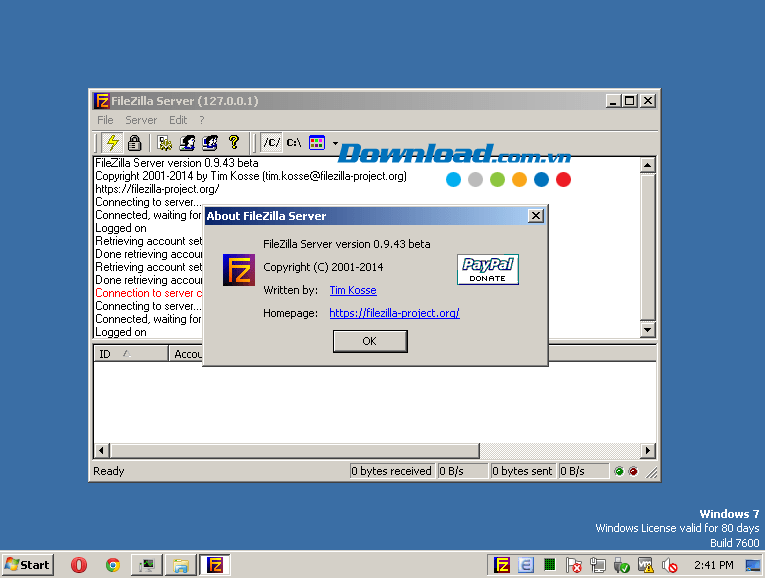This screenshot has height=578, width=765.
Task: Open the Groups settings toolbar icon
Action: (210, 142)
